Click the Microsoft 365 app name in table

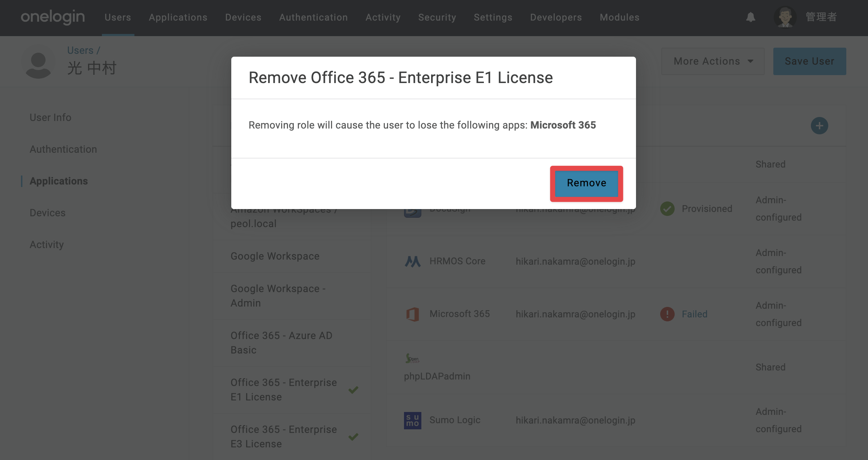point(460,314)
